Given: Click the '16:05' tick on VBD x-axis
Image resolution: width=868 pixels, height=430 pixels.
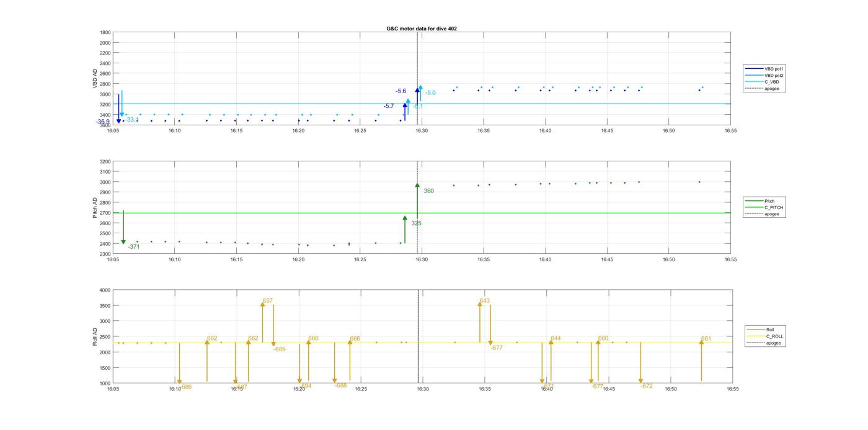Looking at the screenshot, I should [113, 131].
